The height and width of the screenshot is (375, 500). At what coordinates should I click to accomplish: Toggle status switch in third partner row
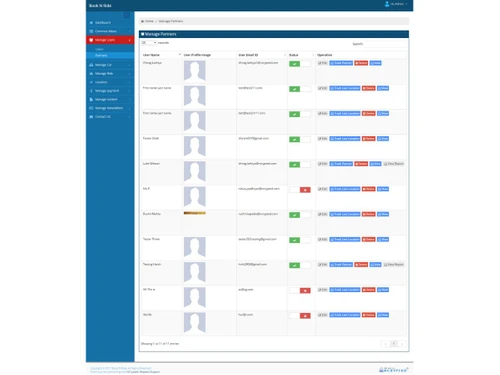300,114
